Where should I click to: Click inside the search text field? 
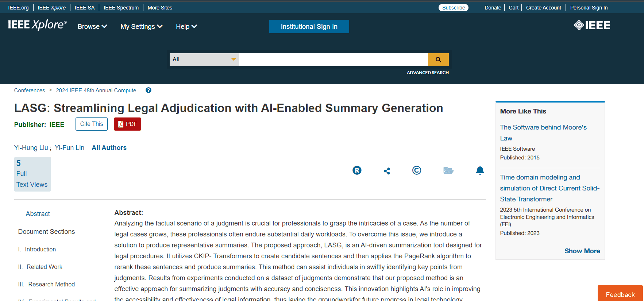333,59
